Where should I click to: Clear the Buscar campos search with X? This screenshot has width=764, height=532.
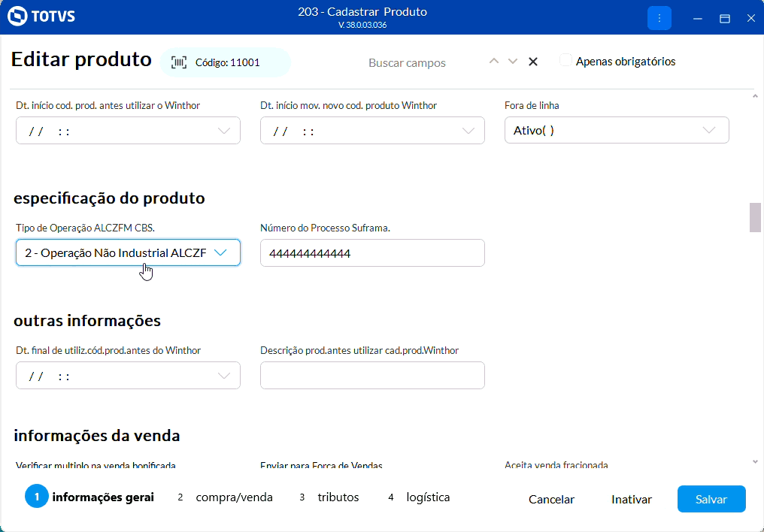[533, 62]
